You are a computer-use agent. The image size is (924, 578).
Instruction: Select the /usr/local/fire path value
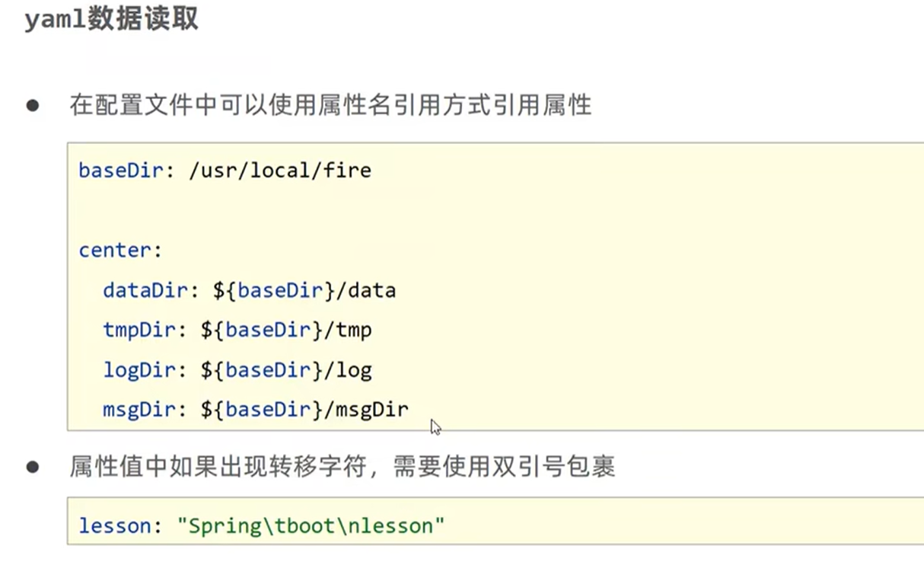pos(280,170)
